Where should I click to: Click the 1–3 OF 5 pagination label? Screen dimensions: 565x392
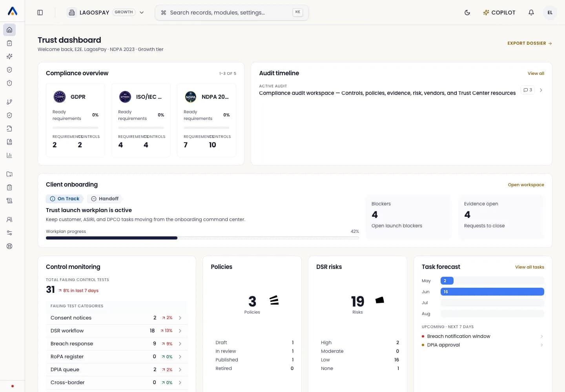click(x=228, y=73)
